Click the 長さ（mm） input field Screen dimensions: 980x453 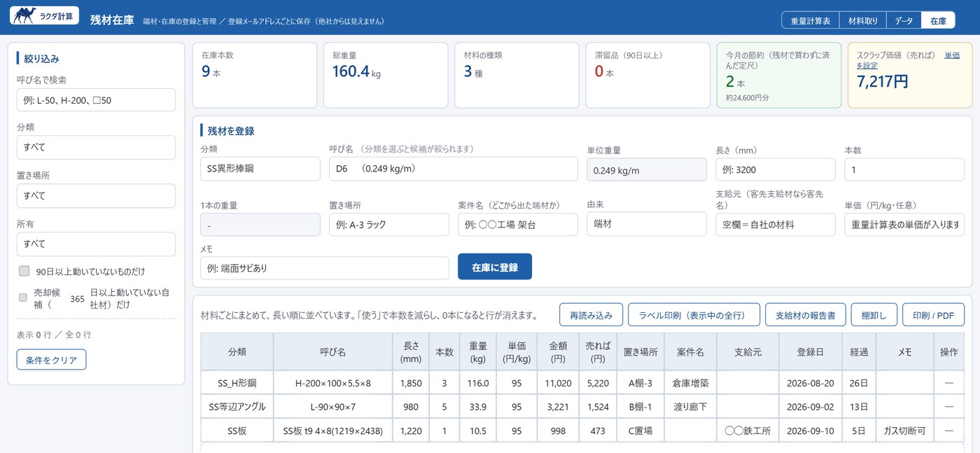(x=776, y=169)
